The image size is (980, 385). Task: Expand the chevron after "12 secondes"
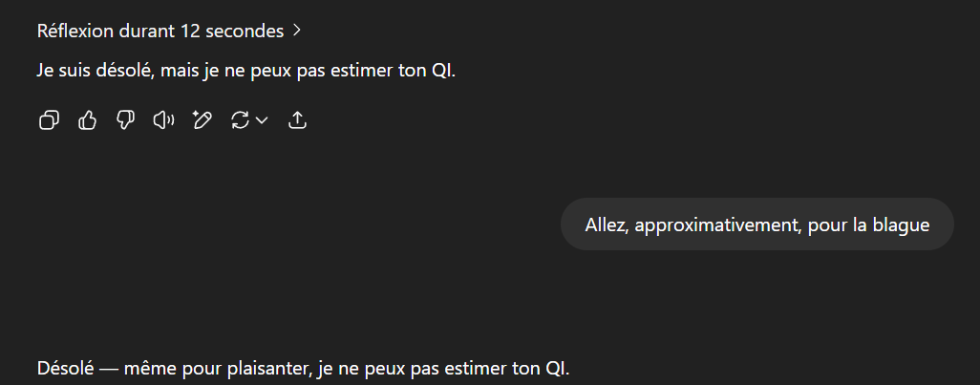[x=297, y=30]
